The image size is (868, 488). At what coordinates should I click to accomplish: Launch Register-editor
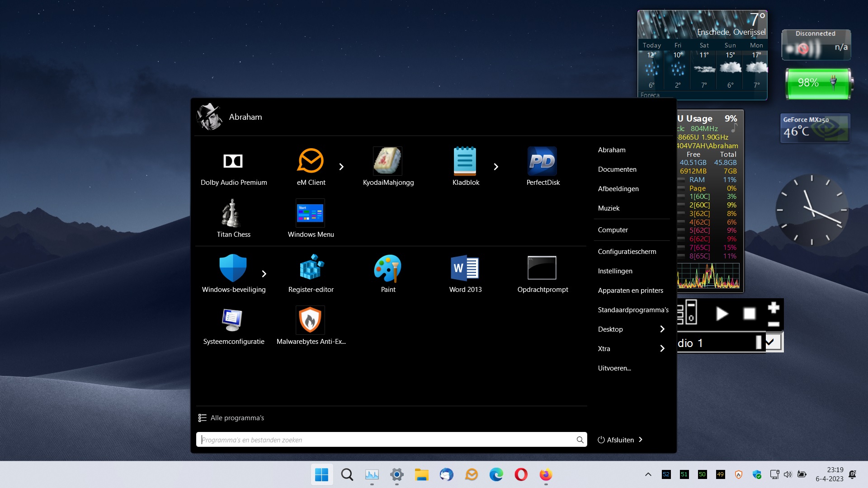click(x=311, y=274)
